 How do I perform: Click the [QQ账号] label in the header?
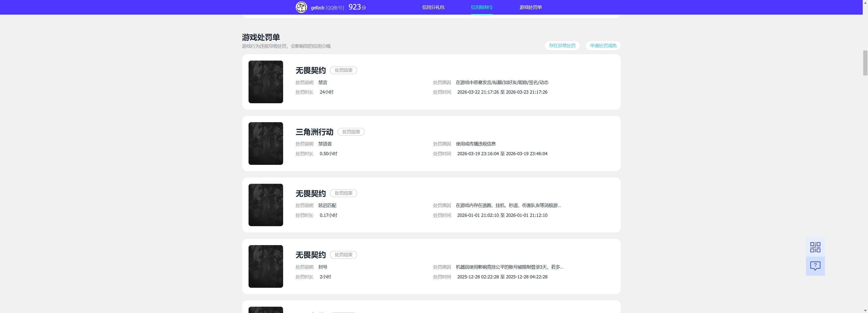pos(335,7)
